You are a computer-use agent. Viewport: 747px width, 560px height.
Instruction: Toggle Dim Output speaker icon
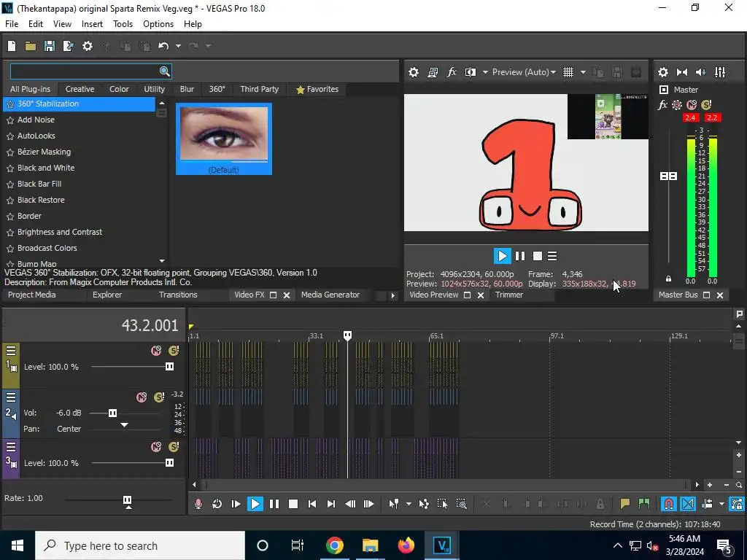(x=701, y=72)
